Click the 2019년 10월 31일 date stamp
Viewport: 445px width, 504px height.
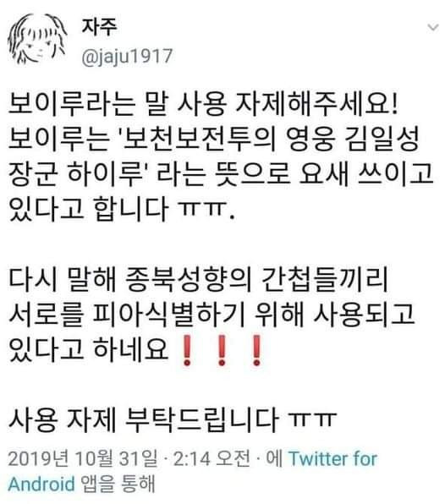click(83, 458)
